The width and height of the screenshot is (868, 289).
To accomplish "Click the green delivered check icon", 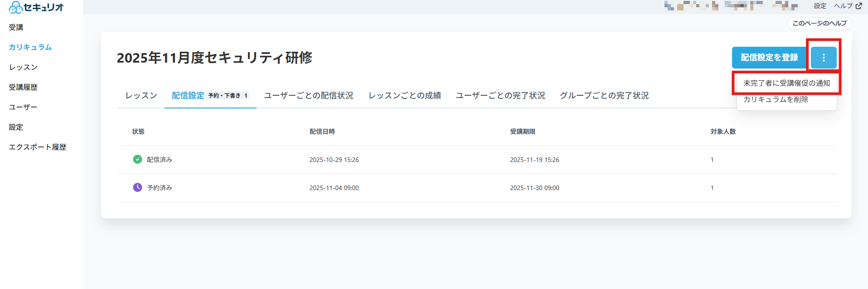I will (137, 159).
